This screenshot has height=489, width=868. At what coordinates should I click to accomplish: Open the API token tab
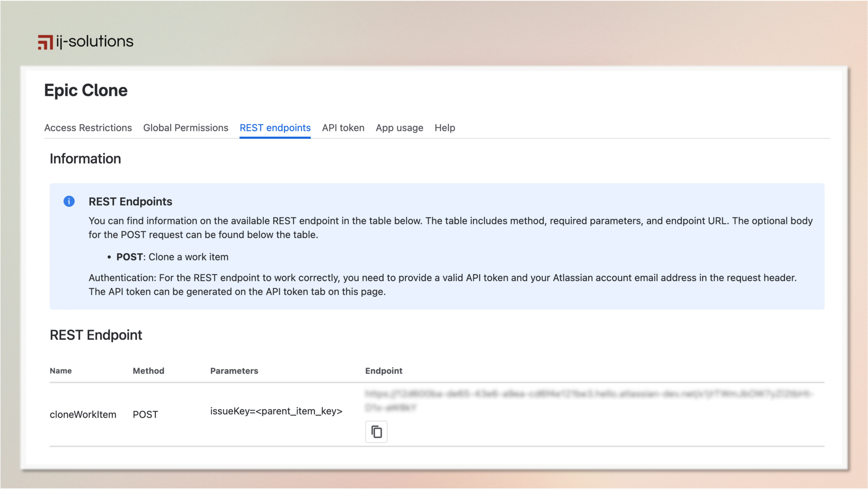343,128
